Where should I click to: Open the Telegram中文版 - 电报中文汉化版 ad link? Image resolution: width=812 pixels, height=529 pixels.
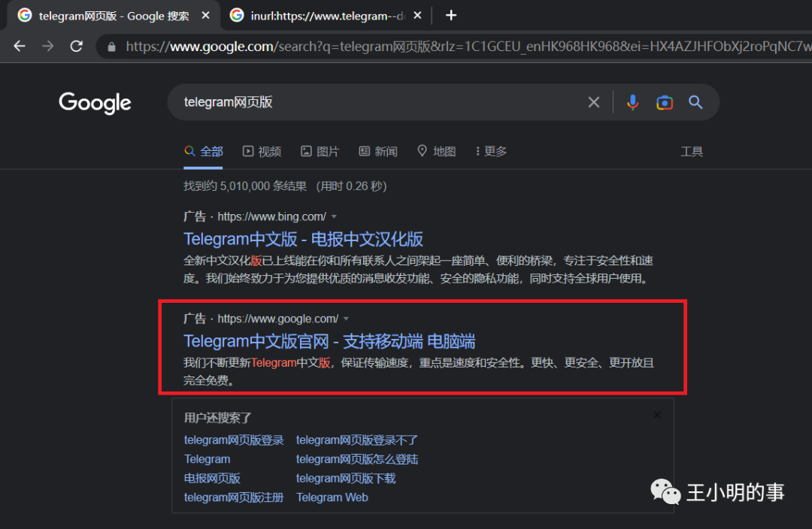[303, 239]
